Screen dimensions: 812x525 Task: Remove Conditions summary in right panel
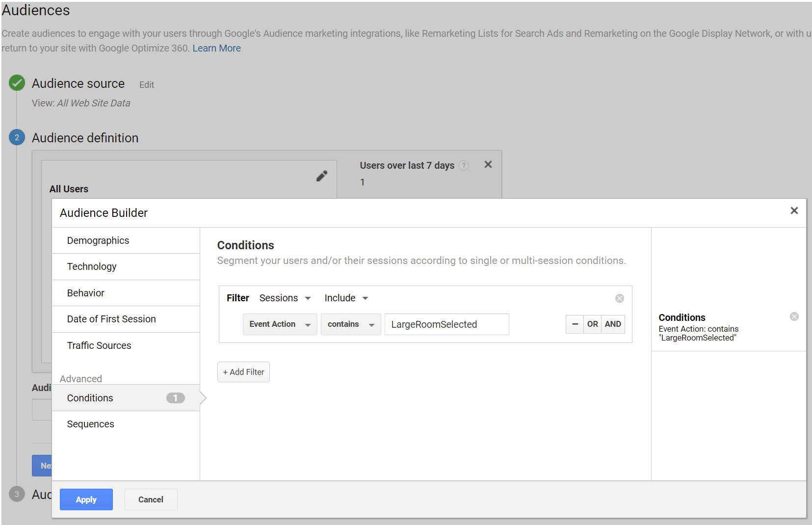coord(794,316)
